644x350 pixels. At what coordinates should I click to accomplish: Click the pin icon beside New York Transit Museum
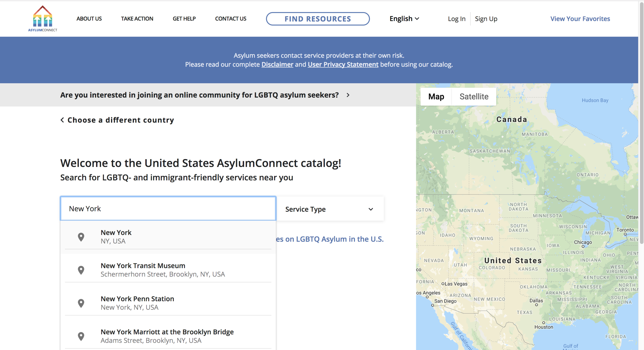(x=81, y=270)
